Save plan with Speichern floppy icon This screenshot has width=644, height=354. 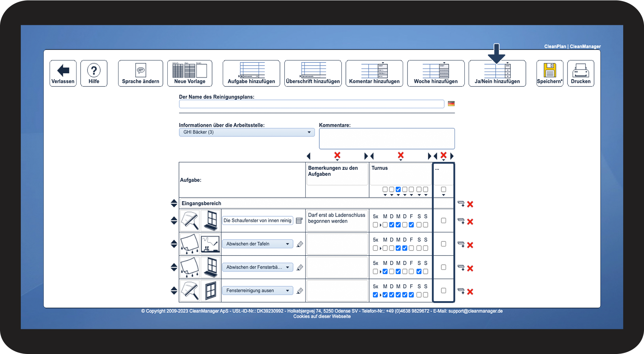click(x=550, y=73)
